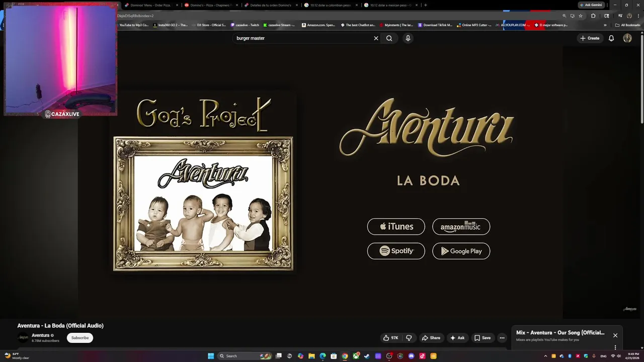The height and width of the screenshot is (362, 644).
Task: Clear the YouTube search text with the X
Action: 376,38
